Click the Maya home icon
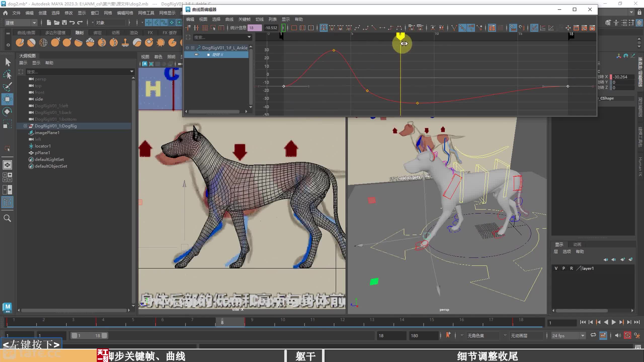 tap(5, 13)
